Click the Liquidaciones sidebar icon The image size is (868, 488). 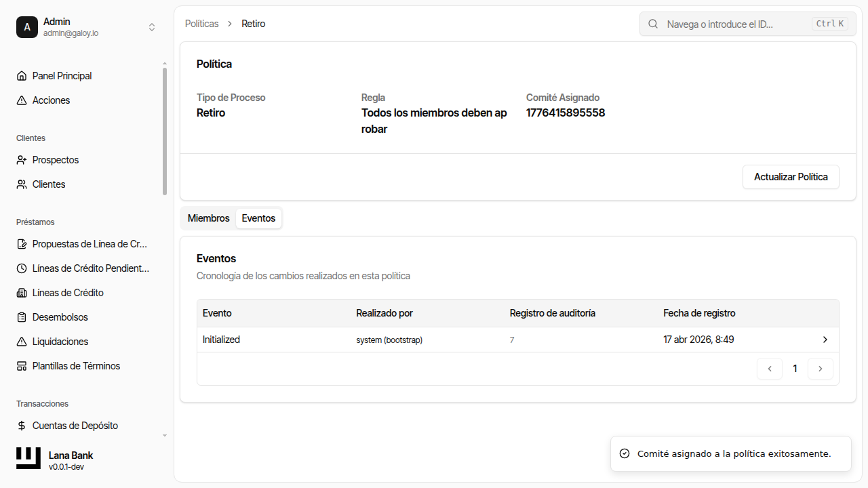click(21, 341)
